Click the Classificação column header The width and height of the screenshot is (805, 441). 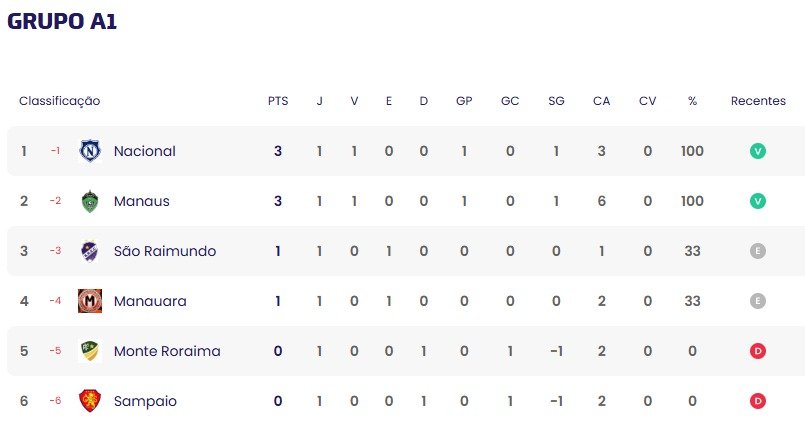(59, 101)
